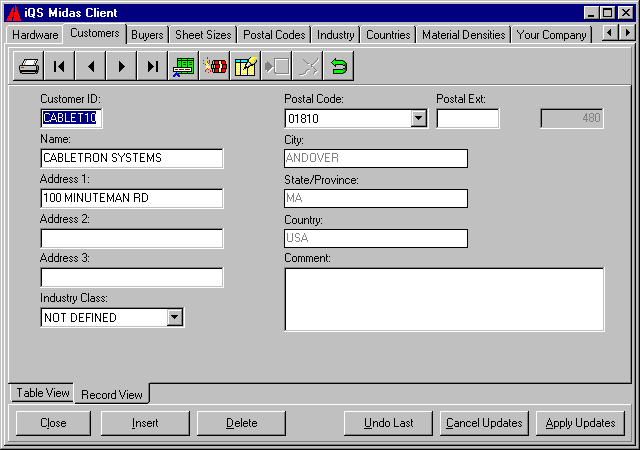Image resolution: width=640 pixels, height=450 pixels.
Task: Click the Undo Last button
Action: point(388,423)
